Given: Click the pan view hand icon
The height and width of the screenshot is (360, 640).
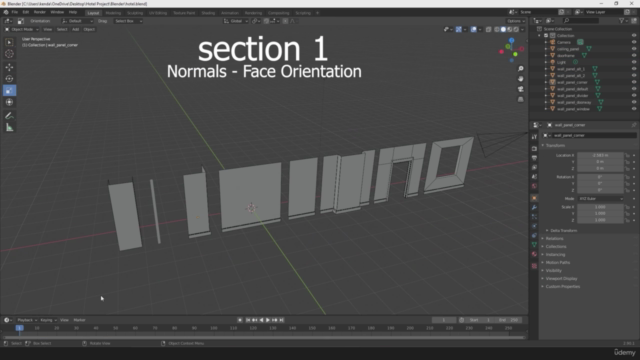Looking at the screenshot, I should click(520, 79).
